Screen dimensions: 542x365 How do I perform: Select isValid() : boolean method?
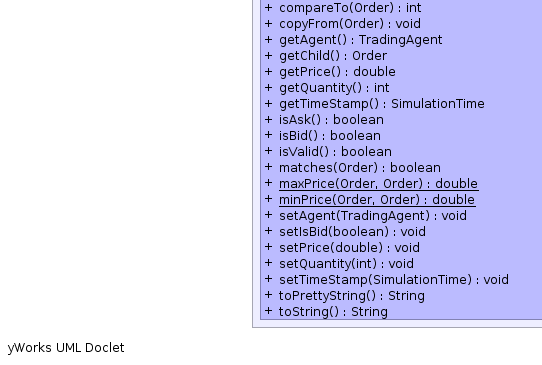[x=335, y=152]
